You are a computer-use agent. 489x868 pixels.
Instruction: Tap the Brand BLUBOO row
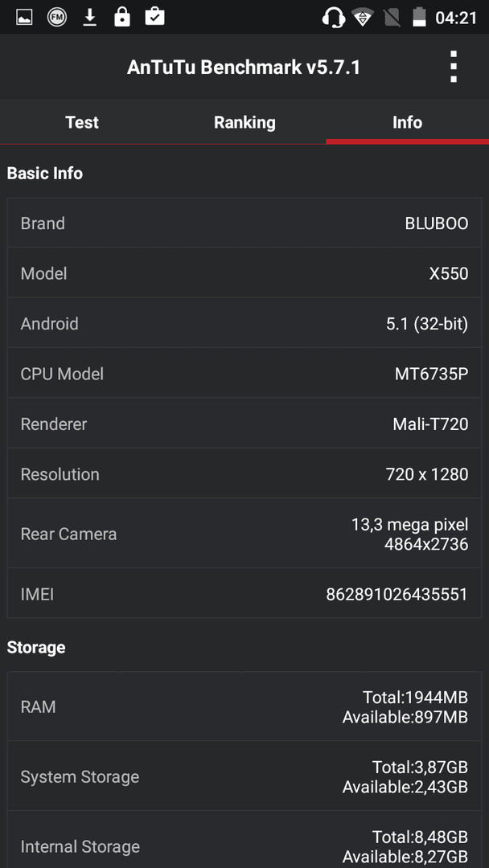244,223
